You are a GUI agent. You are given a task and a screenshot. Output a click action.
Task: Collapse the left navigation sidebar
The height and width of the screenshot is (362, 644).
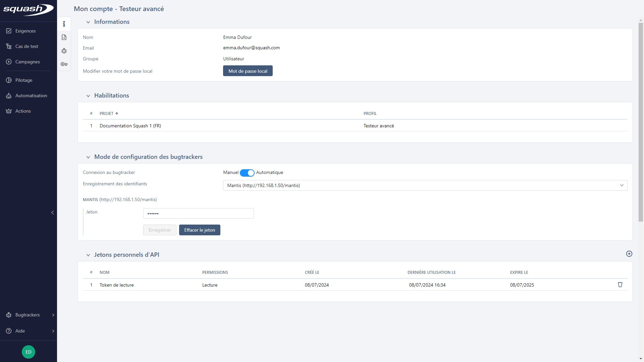(x=52, y=213)
